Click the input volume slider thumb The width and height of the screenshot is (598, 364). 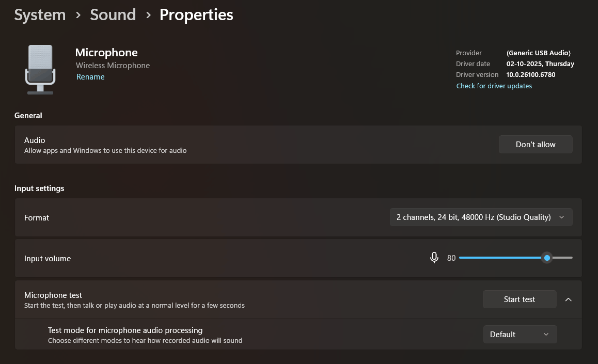pos(547,258)
